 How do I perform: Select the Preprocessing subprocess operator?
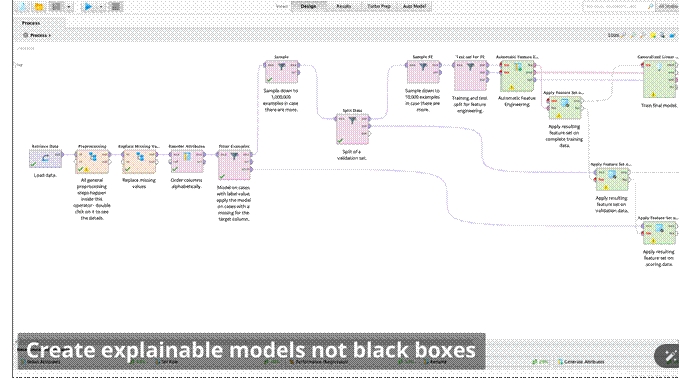point(92,161)
